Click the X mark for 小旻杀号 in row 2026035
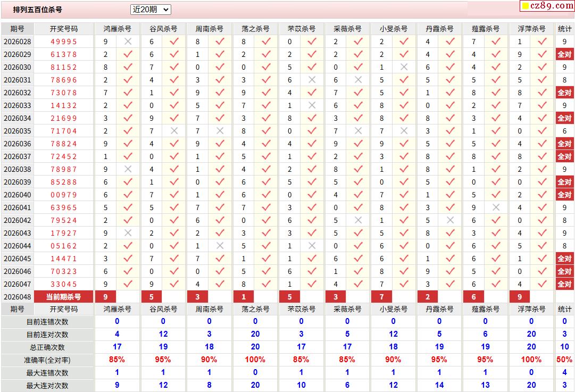Image resolution: width=575 pixels, height=392 pixels. coord(404,131)
